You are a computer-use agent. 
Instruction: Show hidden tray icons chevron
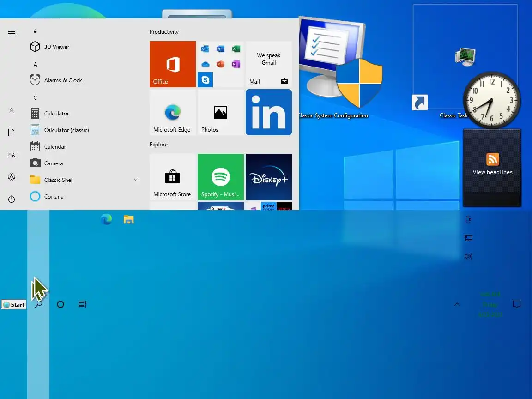click(x=457, y=304)
